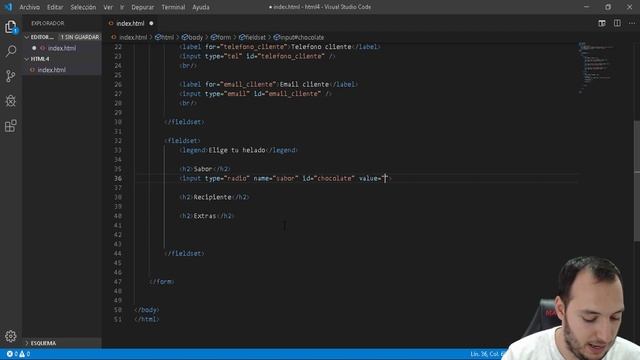This screenshot has width=640, height=360.
Task: Click the opening fieldset tag on line 32
Action: click(182, 141)
